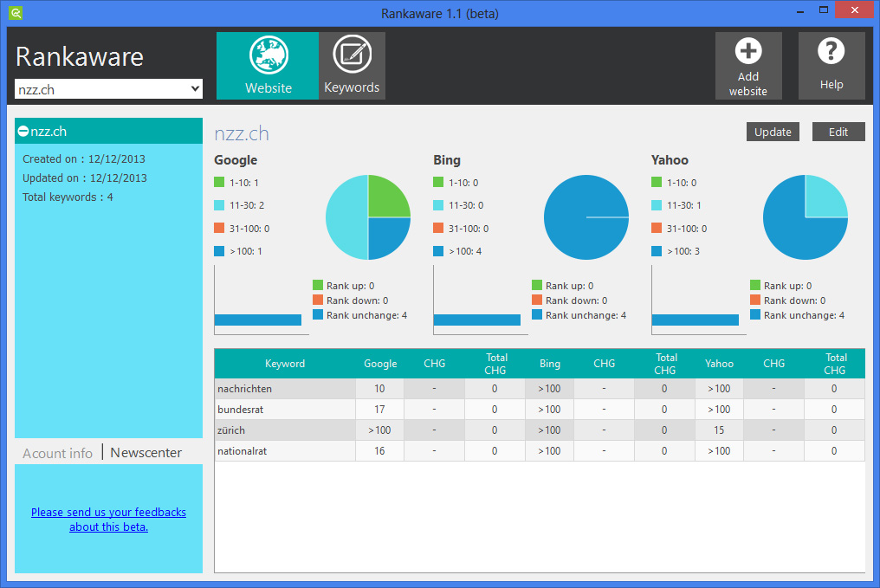
Task: Click Google rank 17 for bundesrat
Action: point(379,409)
